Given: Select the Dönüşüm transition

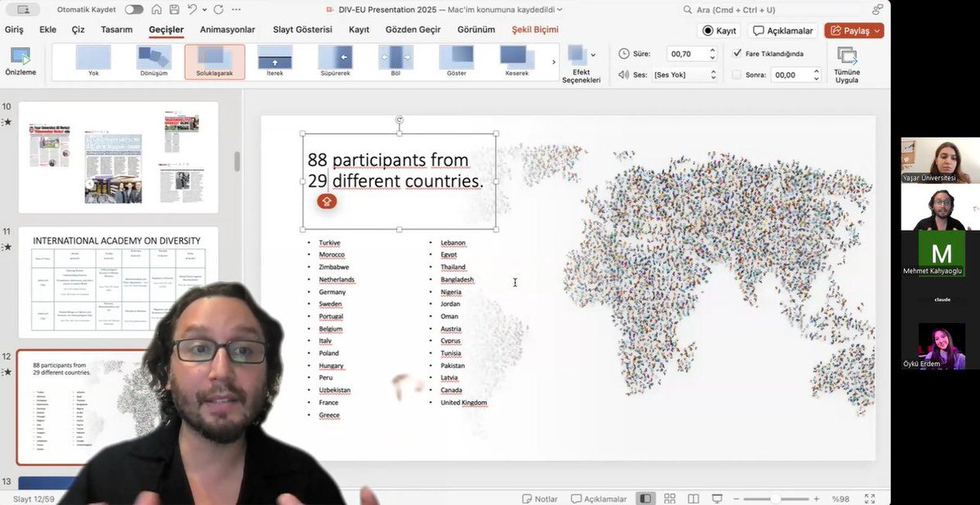Looking at the screenshot, I should point(154,61).
